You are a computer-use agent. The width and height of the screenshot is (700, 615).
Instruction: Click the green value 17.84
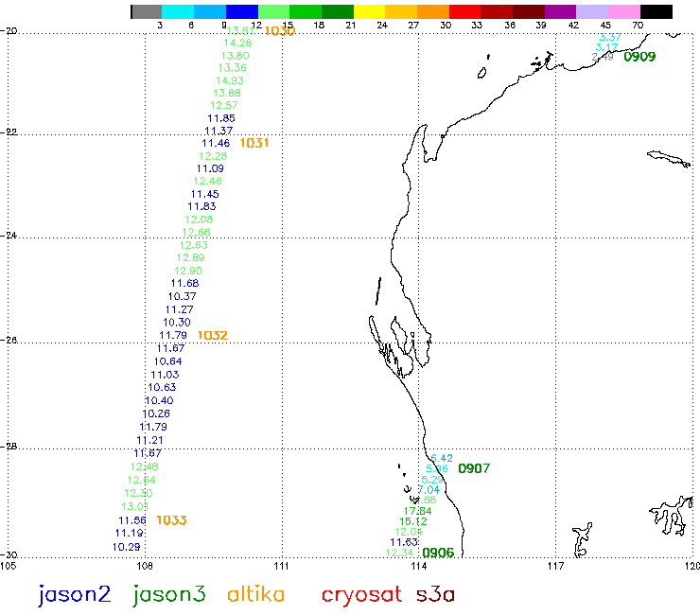[x=418, y=511]
